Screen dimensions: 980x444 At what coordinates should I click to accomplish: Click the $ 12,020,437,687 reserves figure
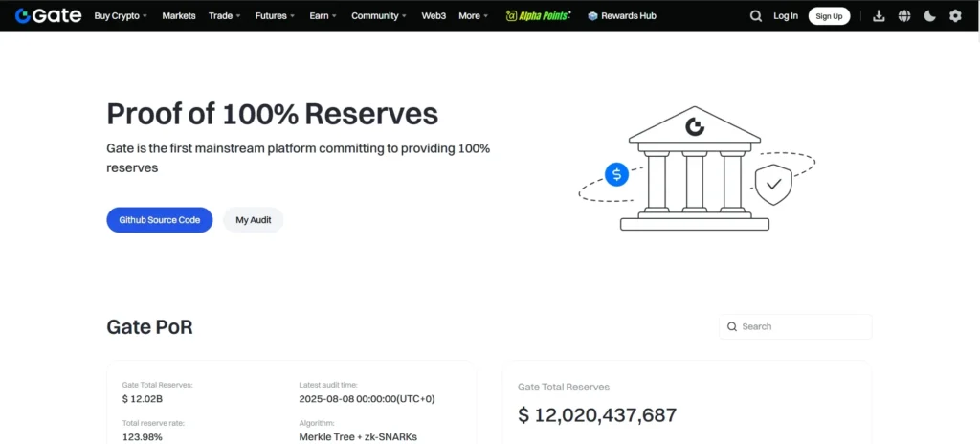pyautogui.click(x=597, y=415)
